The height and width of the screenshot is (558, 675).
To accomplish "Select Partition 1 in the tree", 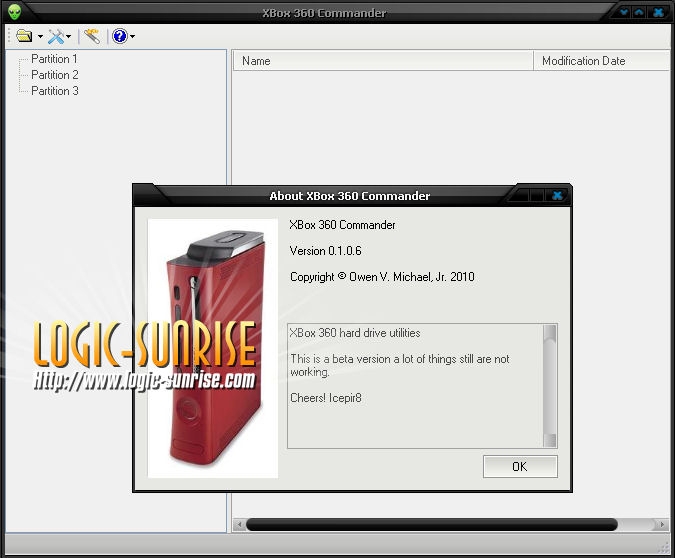I will point(54,59).
